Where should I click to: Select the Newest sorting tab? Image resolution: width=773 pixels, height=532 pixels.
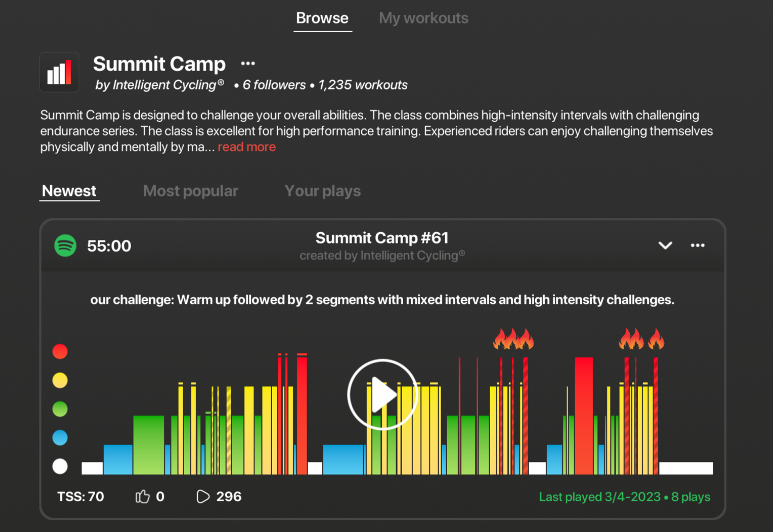pos(69,191)
